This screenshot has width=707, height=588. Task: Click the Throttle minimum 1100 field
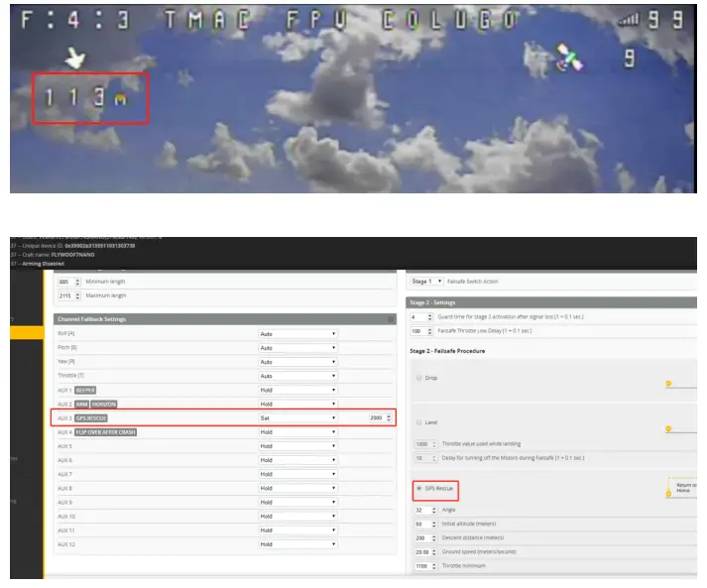coord(426,566)
